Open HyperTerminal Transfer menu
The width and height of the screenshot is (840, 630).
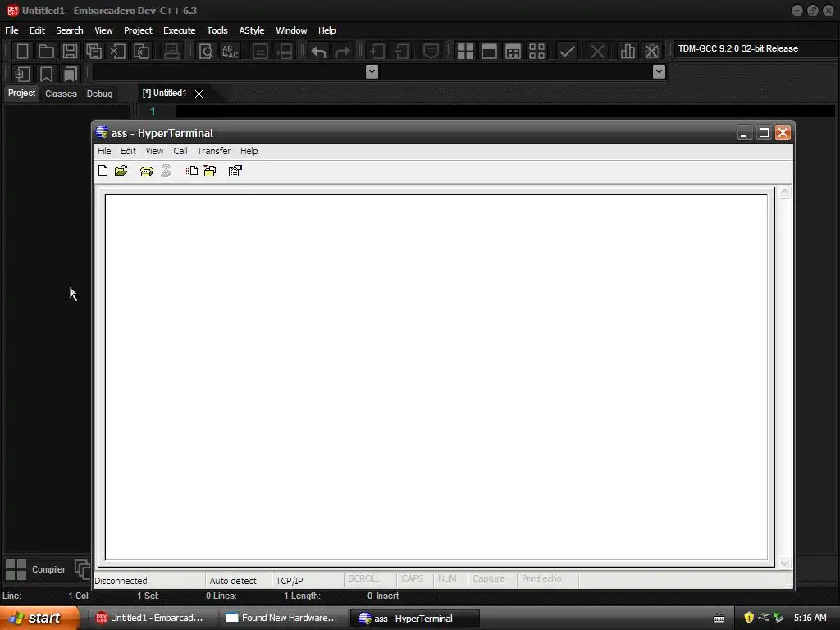point(214,151)
